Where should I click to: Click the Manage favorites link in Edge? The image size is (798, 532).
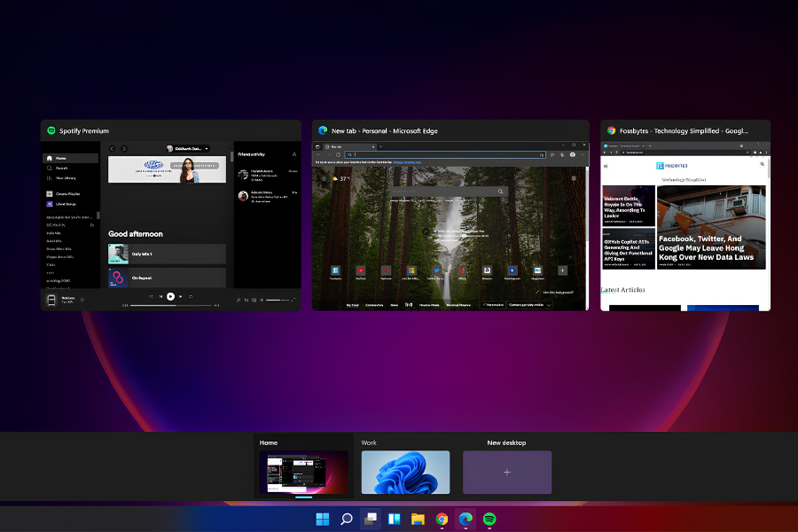click(407, 162)
